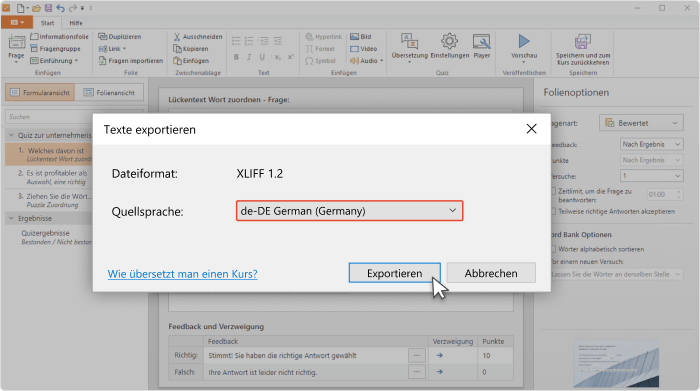Enable the Zeitlimit checkbox
This screenshot has height=391, width=700.
point(554,191)
